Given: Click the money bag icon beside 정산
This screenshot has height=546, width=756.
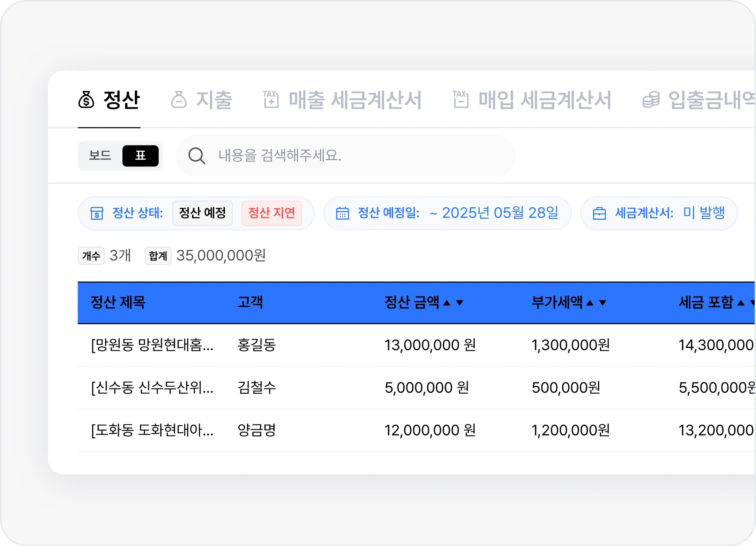Looking at the screenshot, I should pyautogui.click(x=86, y=100).
